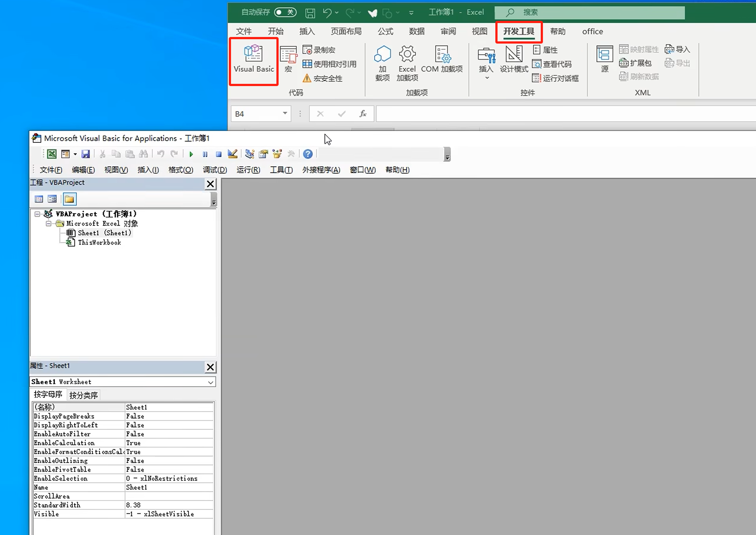Switch to the Categorized properties tab
This screenshot has width=756, height=535.
[83, 395]
